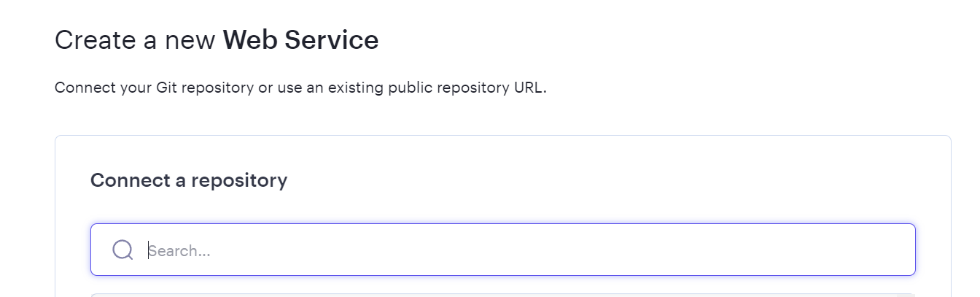Click the "Create a new Web Service" heading

point(217,40)
